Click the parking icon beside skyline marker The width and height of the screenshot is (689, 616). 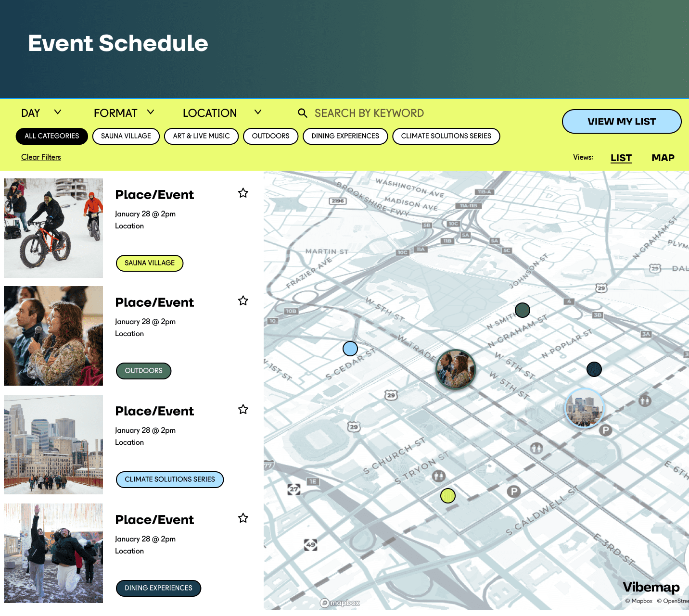(x=605, y=430)
